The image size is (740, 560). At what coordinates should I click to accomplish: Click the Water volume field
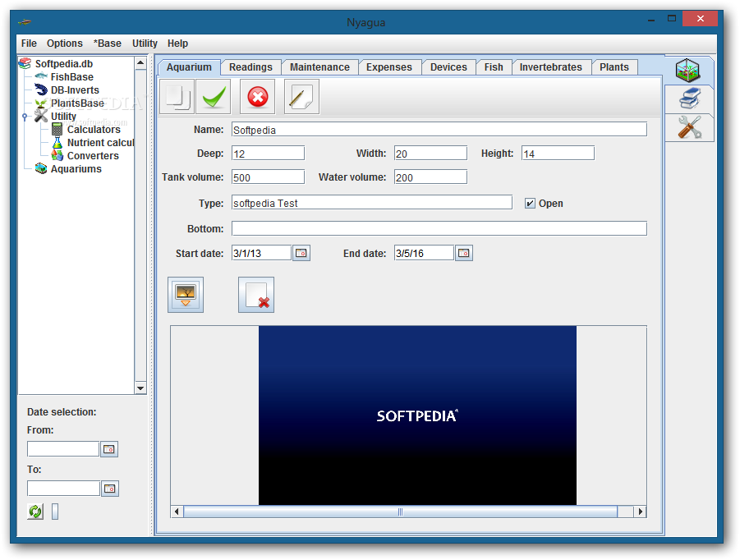[x=430, y=177]
